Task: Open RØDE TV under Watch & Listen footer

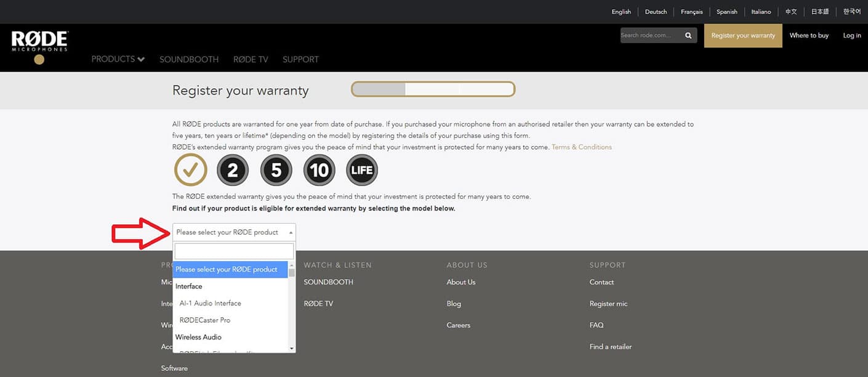Action: click(318, 304)
